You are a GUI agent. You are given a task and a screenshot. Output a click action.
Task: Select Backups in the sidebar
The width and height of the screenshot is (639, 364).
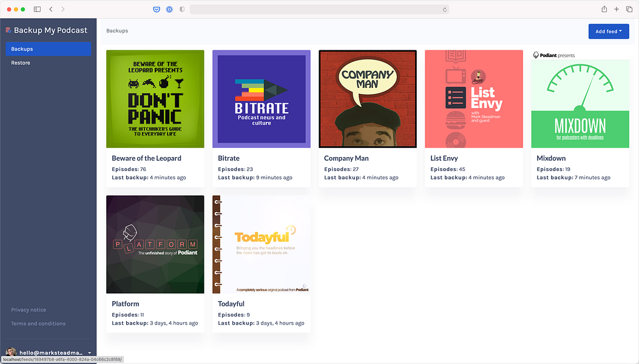pos(49,49)
